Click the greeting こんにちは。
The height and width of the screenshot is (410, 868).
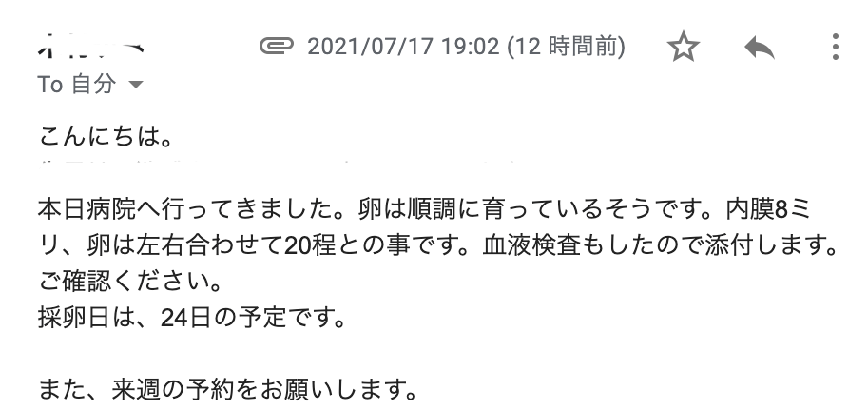pos(106,136)
